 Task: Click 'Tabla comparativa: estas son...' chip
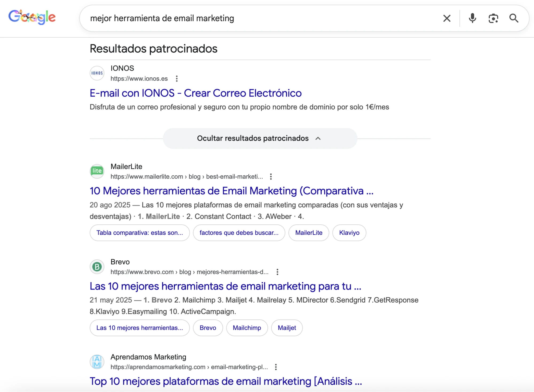coord(140,233)
